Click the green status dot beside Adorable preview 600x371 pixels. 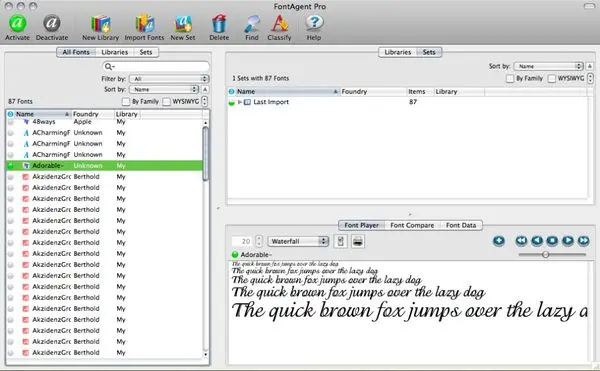[x=235, y=255]
